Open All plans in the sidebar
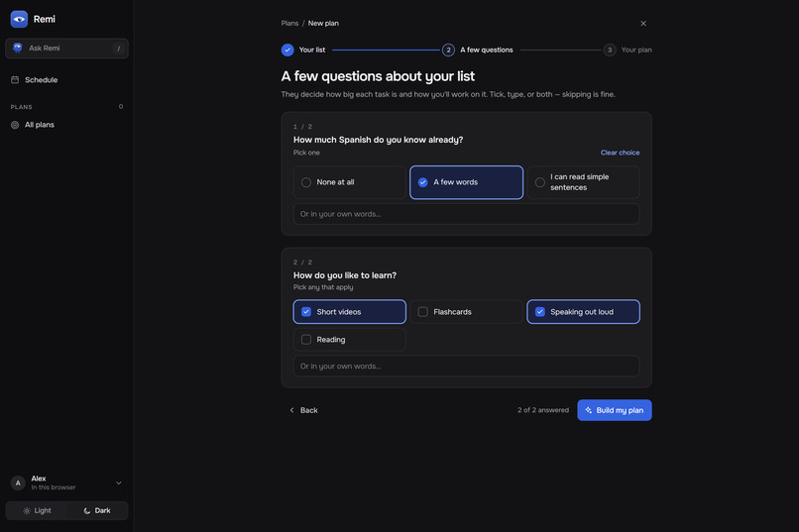This screenshot has height=532, width=799. 66,125
